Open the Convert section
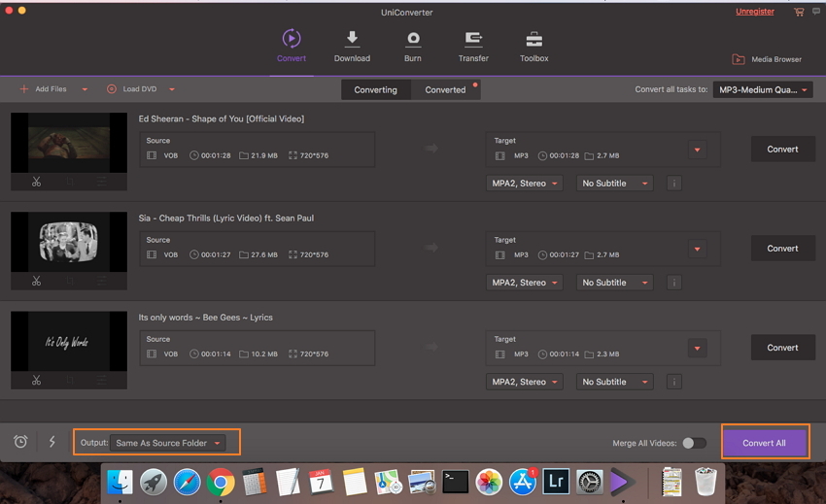Image resolution: width=826 pixels, height=504 pixels. [292, 46]
